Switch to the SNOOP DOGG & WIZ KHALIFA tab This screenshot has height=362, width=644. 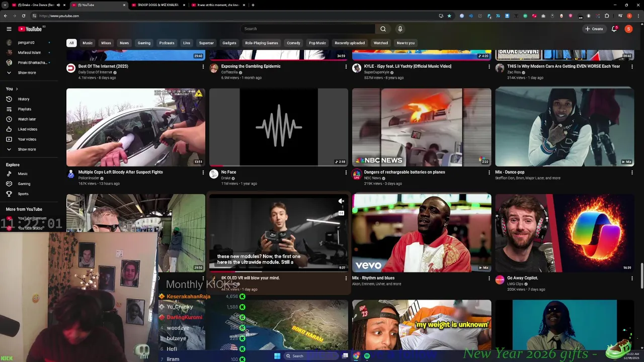tap(157, 5)
